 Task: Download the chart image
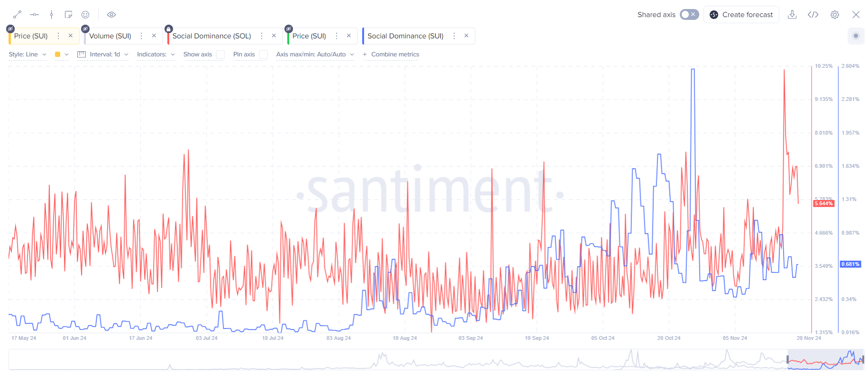point(792,15)
